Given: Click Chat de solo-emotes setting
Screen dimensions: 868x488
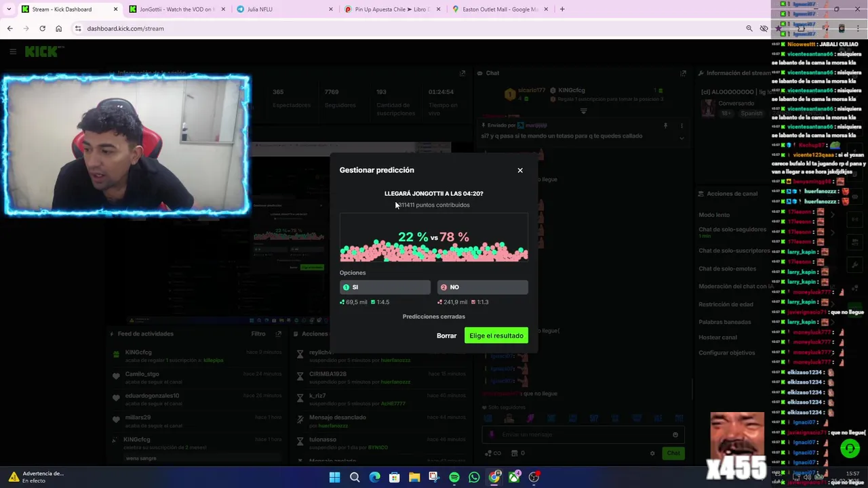Looking at the screenshot, I should click(x=728, y=268).
